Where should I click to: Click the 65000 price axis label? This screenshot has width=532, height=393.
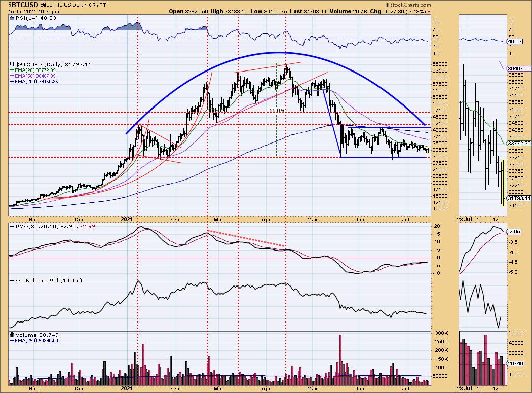(x=440, y=64)
